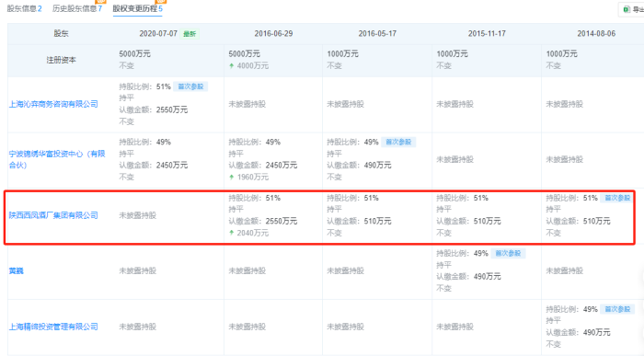Click the 2016-06-29 column header
Screen dimensions: 644x356
273,34
